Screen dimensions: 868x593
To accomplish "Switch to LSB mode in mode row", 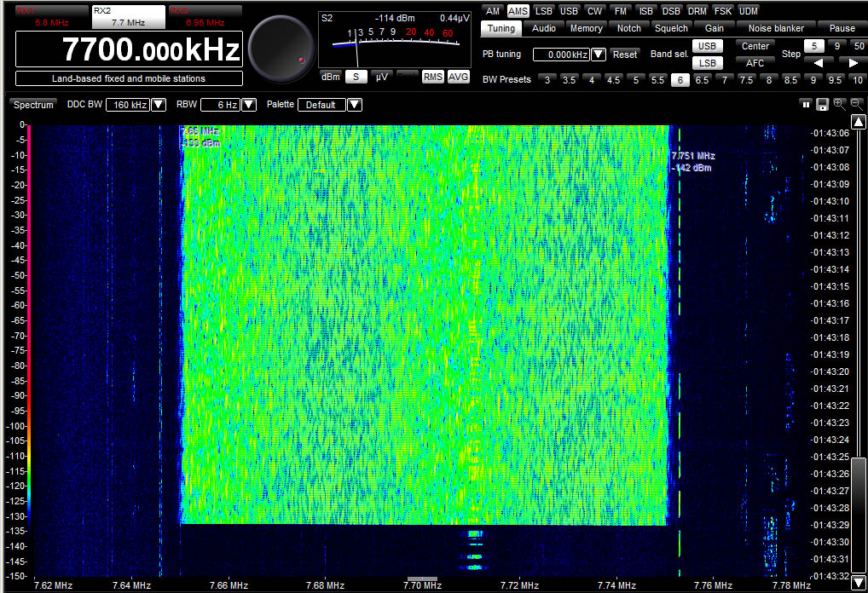I will 544,11.
